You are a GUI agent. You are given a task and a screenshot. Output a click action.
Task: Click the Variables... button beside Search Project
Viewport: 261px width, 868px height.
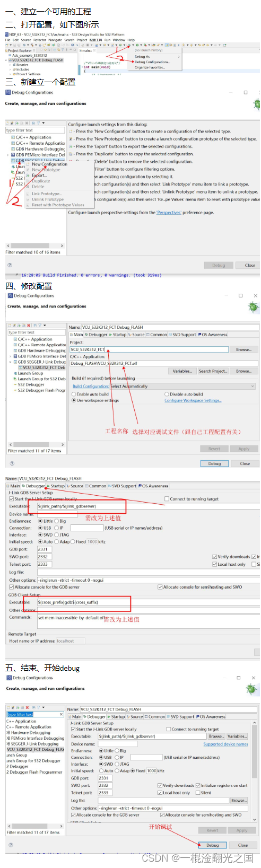182,371
